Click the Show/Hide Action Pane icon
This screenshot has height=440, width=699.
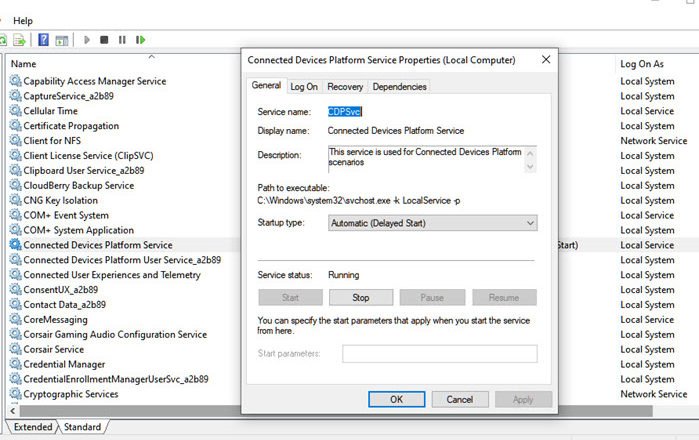[x=62, y=40]
